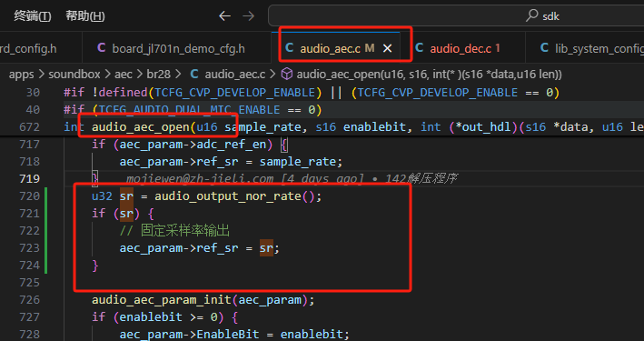Click 'apps' in the breadcrumb
This screenshot has height=341, width=644.
click(22, 75)
